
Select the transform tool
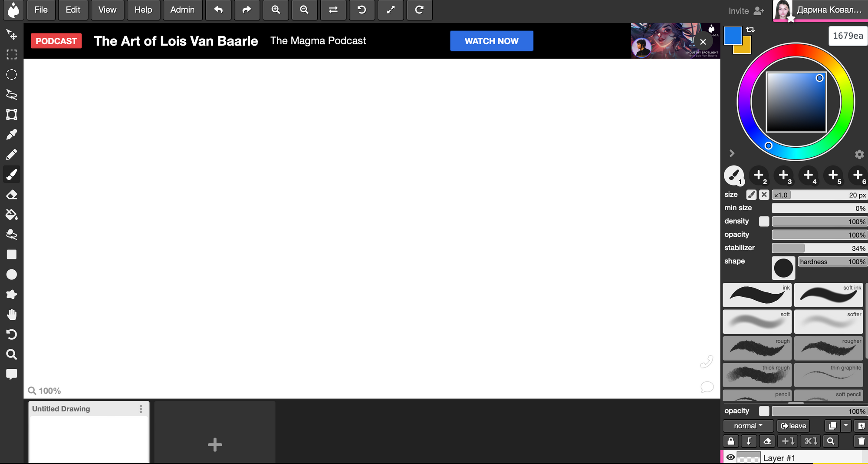(12, 114)
